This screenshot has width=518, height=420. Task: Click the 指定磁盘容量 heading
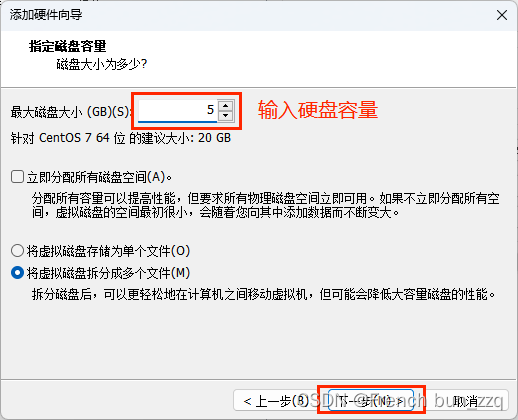click(x=68, y=46)
